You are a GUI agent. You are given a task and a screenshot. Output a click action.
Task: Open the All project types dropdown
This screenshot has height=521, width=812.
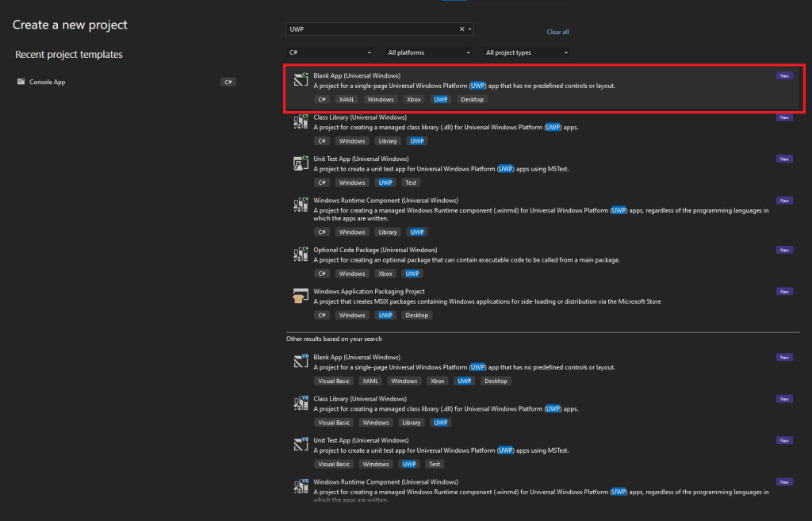[527, 52]
